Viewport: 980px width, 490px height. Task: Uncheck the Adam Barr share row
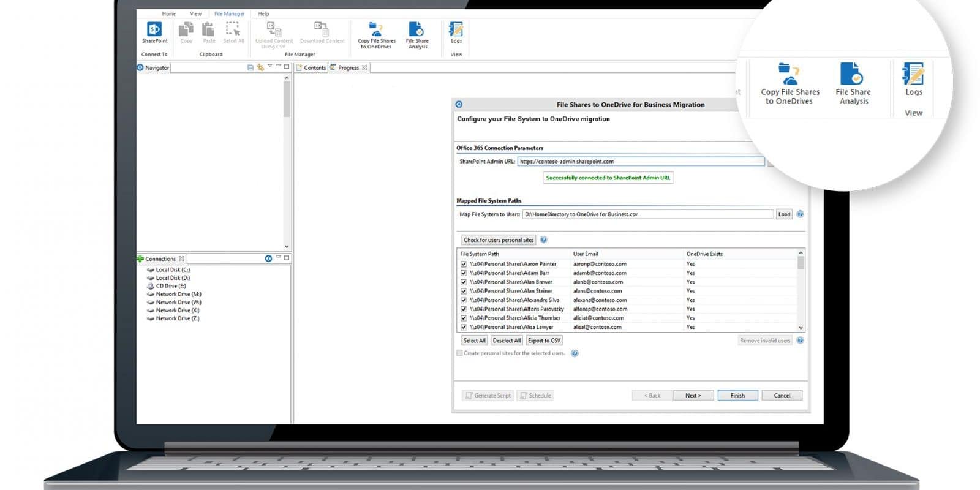click(464, 273)
